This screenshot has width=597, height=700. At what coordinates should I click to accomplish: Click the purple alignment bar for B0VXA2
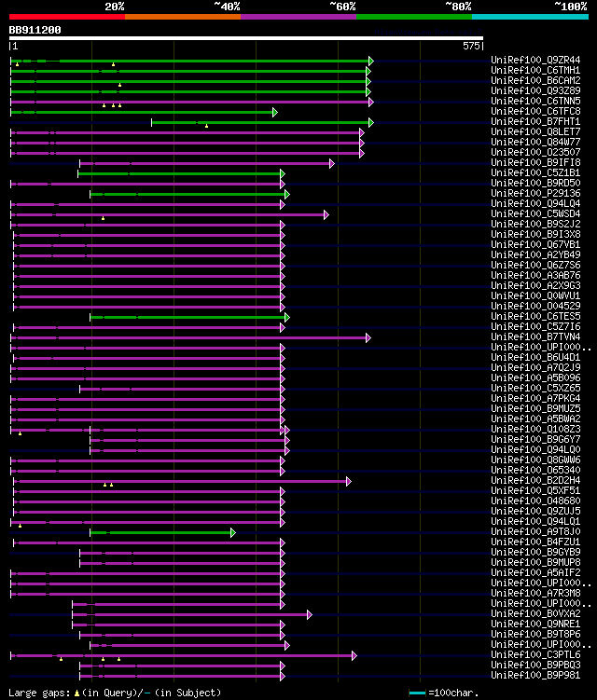[x=190, y=615]
